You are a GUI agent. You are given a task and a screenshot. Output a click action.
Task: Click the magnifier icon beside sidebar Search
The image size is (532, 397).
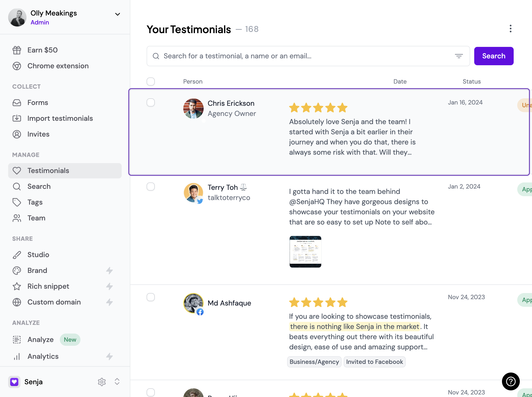point(17,187)
